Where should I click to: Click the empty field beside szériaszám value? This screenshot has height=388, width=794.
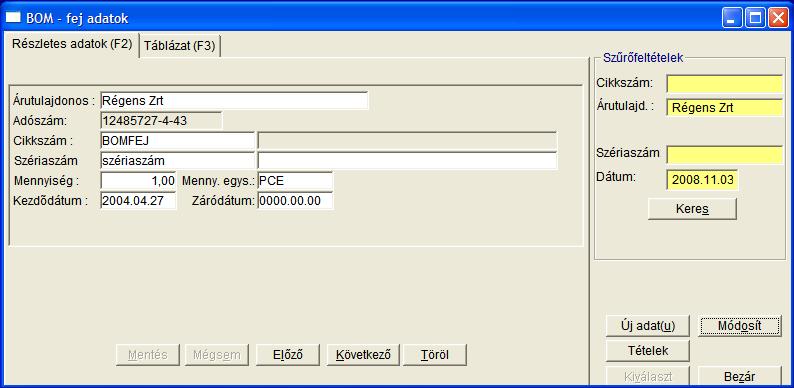click(407, 161)
